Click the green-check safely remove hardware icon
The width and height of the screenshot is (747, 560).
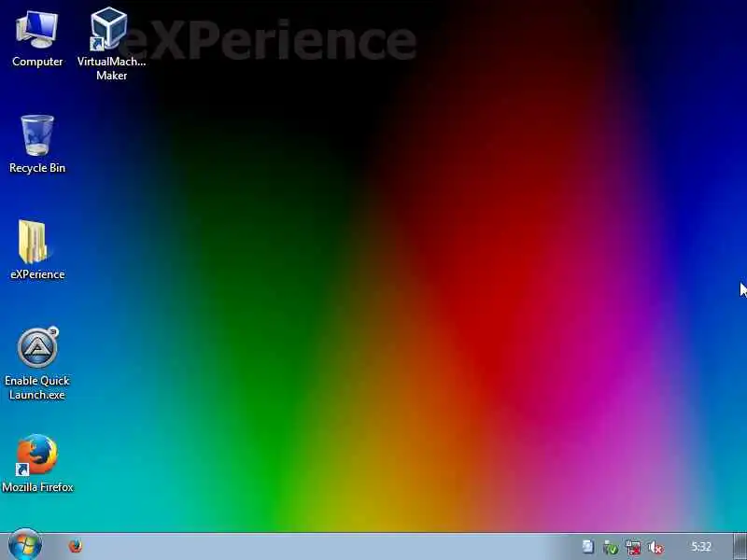tap(611, 547)
